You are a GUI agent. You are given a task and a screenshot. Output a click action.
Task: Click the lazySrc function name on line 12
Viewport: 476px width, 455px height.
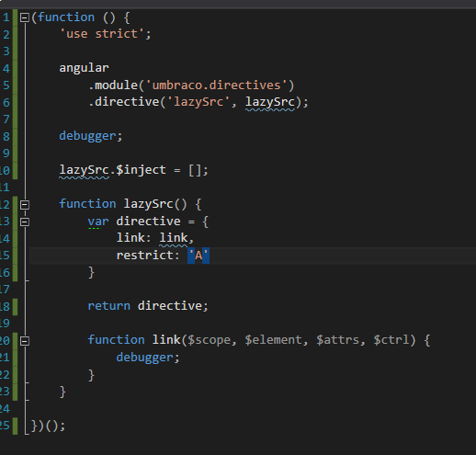coord(148,204)
